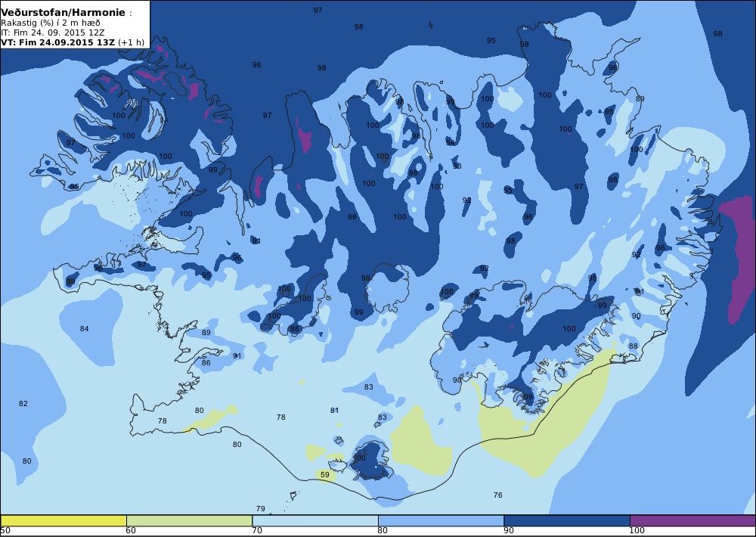
Task: Click the '79' humidity value on the map
Action: pos(260,508)
